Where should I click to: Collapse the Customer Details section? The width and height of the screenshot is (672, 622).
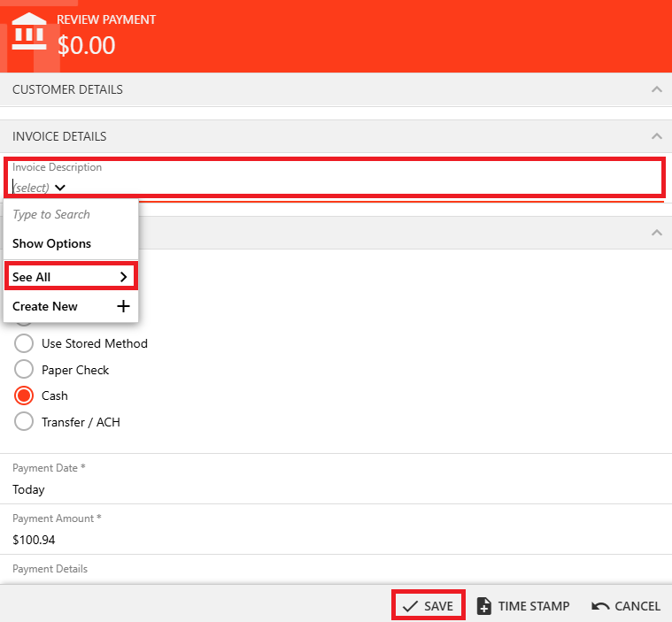pyautogui.click(x=657, y=89)
